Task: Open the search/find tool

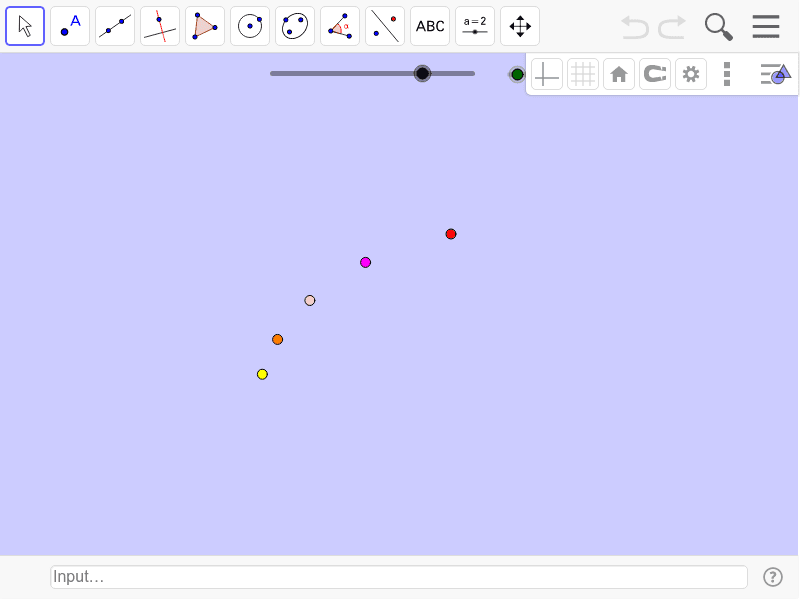Action: point(718,27)
